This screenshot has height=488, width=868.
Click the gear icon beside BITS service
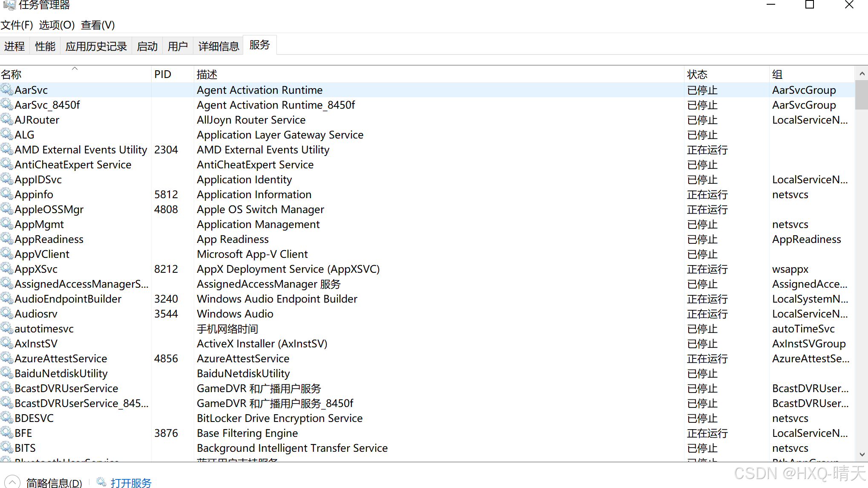[7, 448]
